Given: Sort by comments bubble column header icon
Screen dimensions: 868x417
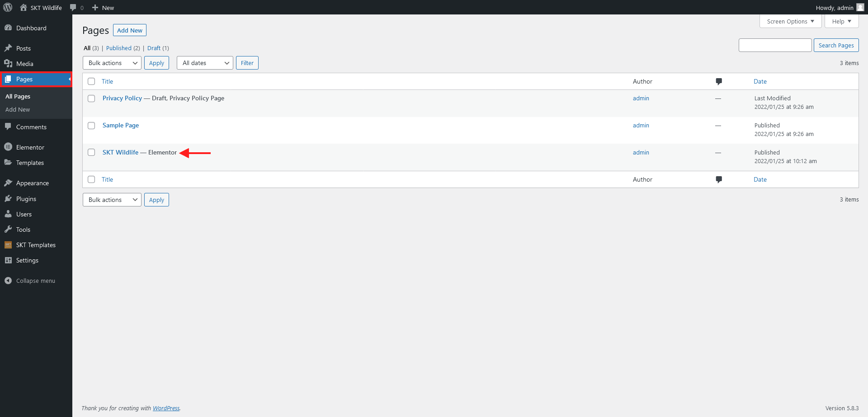Looking at the screenshot, I should [x=719, y=82].
